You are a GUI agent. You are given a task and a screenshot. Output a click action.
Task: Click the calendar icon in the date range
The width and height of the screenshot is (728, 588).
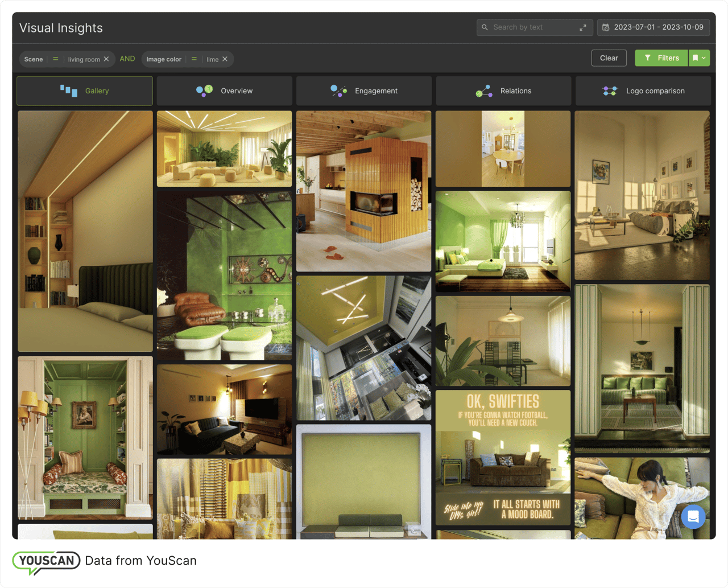[606, 27]
